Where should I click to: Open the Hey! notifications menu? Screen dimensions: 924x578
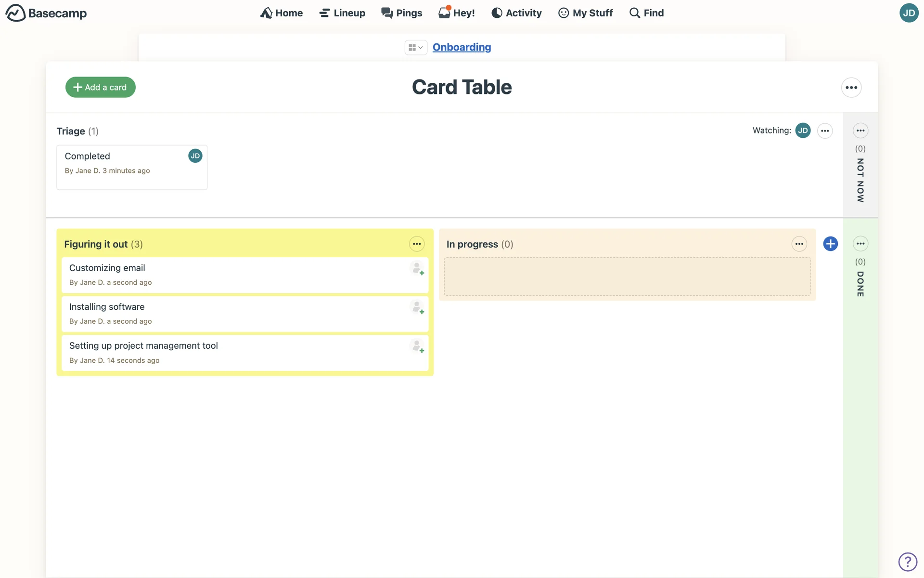(457, 13)
